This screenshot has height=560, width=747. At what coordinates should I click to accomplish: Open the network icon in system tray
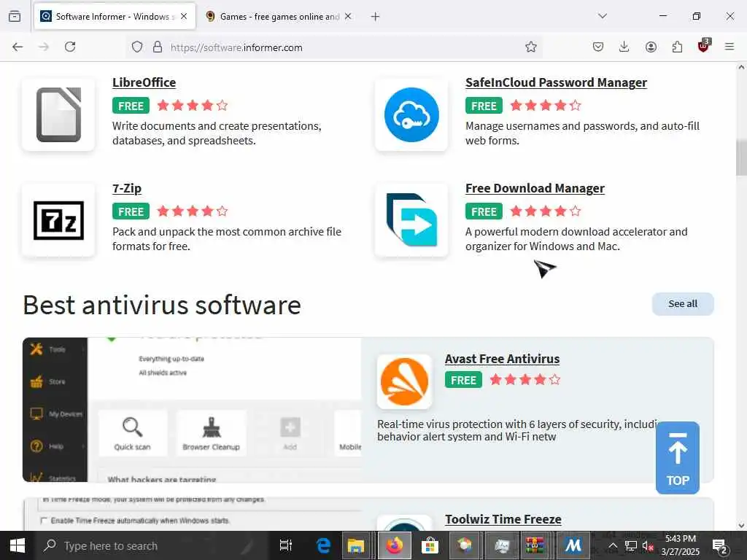click(x=631, y=545)
